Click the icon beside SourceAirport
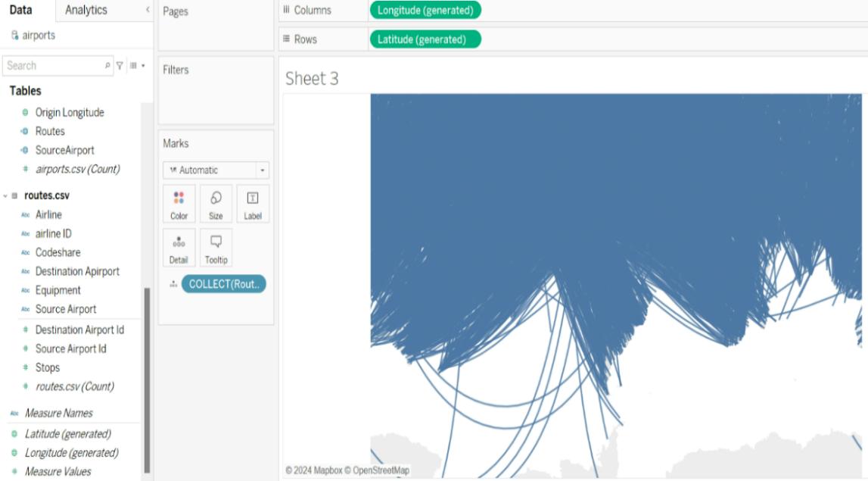This screenshot has width=868, height=481. [25, 150]
